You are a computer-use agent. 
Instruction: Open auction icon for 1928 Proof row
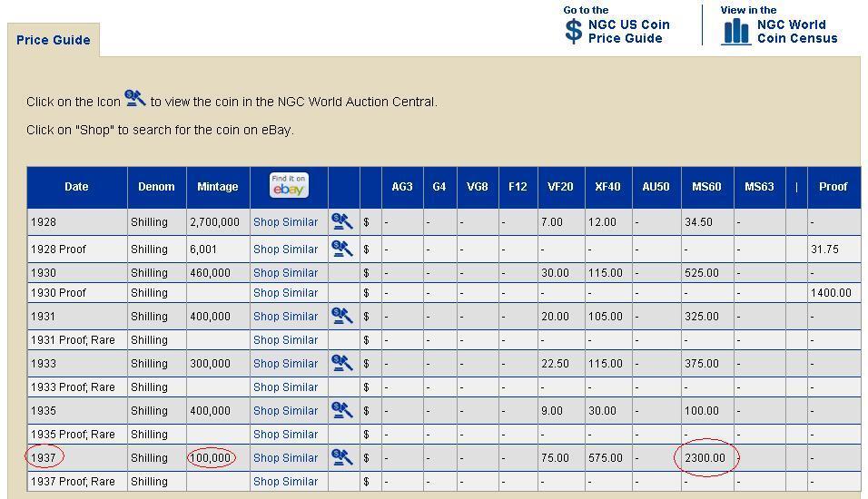[341, 249]
